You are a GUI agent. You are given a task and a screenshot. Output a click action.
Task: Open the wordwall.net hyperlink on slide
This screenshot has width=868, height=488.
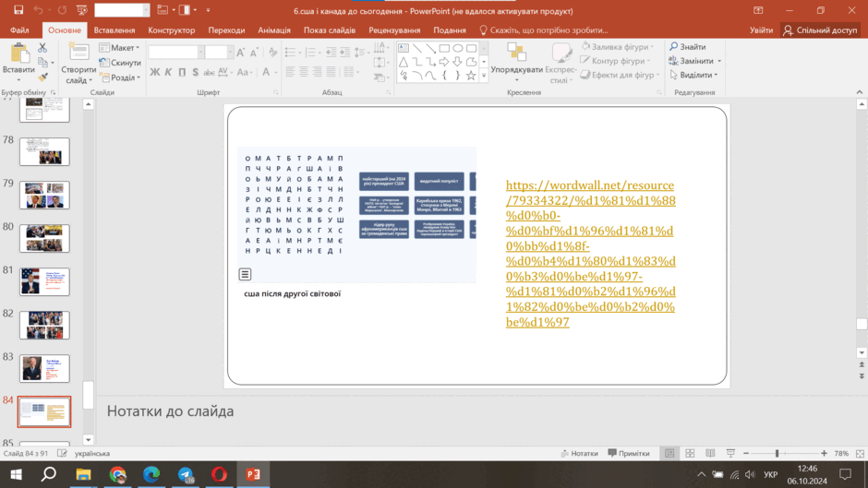(590, 254)
